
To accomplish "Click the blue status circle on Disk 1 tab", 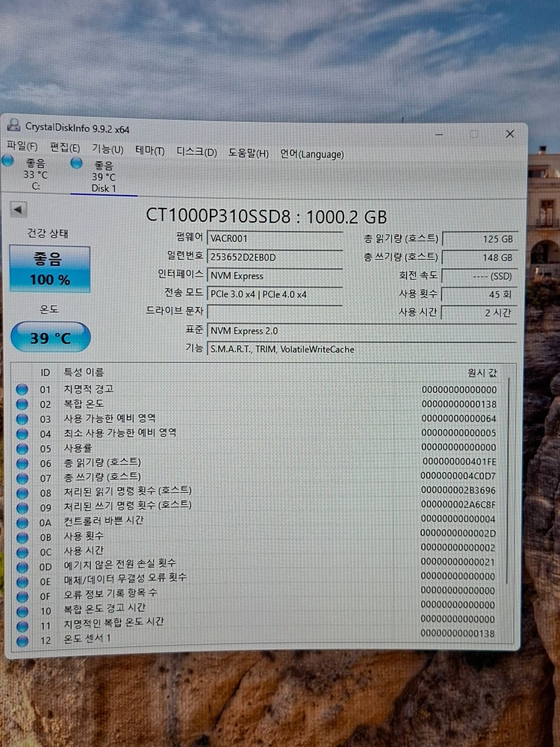I will [76, 164].
